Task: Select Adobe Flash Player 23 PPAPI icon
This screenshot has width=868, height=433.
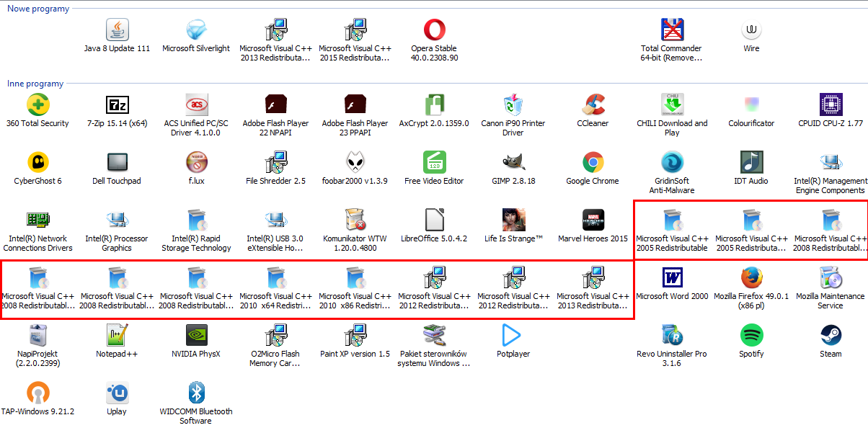Action: point(355,104)
